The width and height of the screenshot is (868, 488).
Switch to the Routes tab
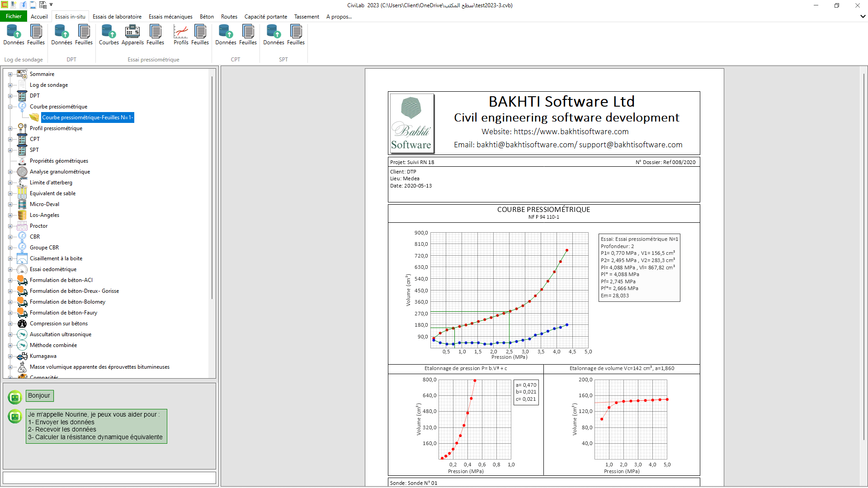click(x=229, y=17)
